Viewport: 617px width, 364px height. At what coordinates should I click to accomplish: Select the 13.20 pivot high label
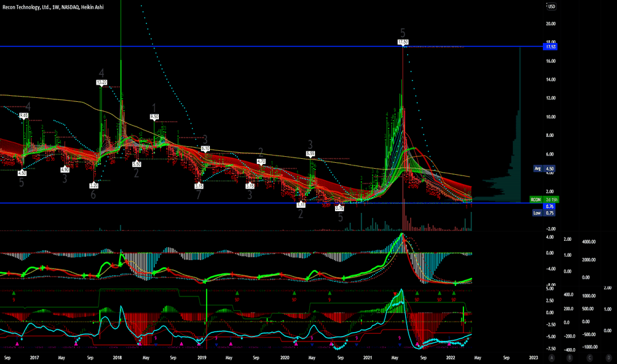click(101, 82)
